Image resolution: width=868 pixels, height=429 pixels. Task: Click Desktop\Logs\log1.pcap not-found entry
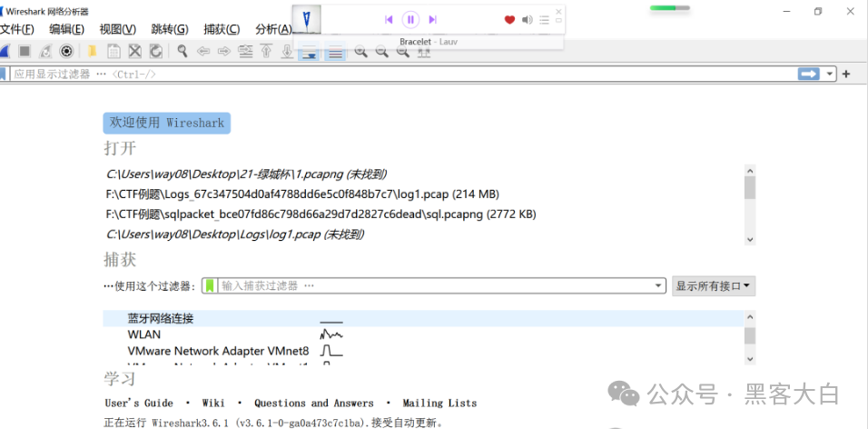(235, 234)
